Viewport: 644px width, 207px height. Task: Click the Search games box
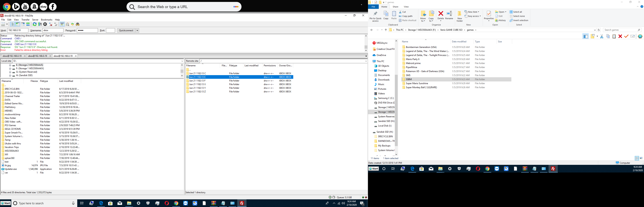[x=622, y=30]
